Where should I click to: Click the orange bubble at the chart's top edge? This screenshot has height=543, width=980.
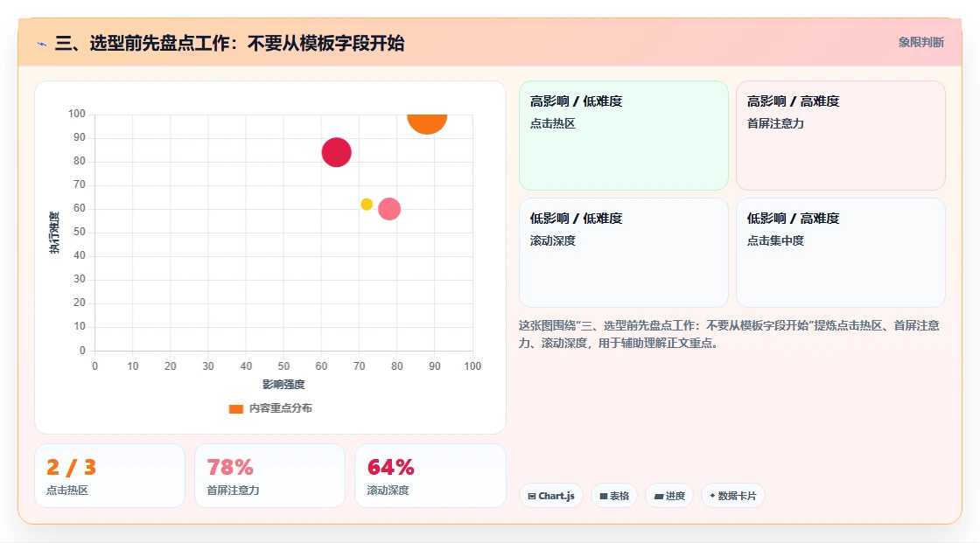coord(427,123)
